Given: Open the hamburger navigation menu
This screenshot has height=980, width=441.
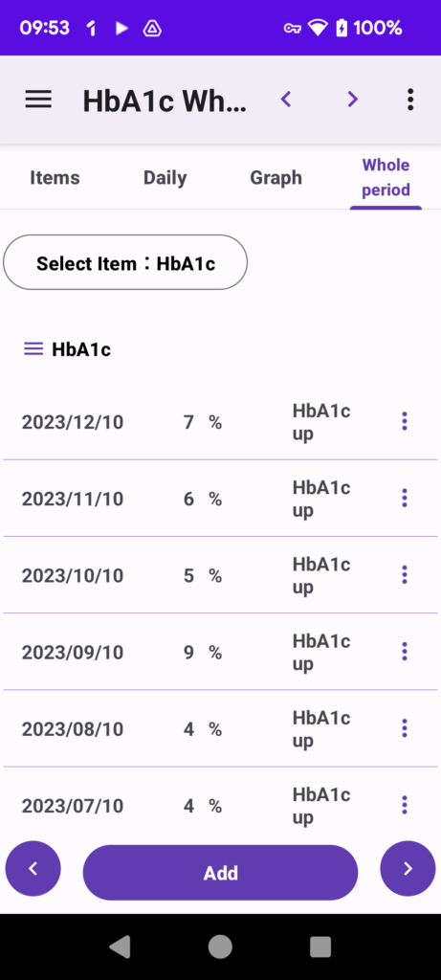Looking at the screenshot, I should [x=38, y=100].
